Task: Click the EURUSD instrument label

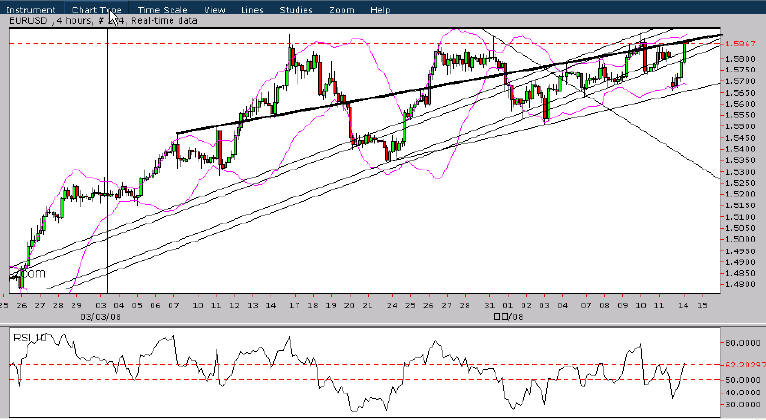Action: coord(28,21)
